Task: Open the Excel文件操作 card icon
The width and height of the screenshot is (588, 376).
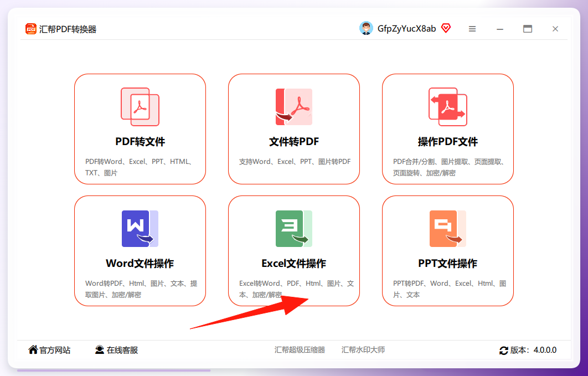Action: click(x=294, y=229)
